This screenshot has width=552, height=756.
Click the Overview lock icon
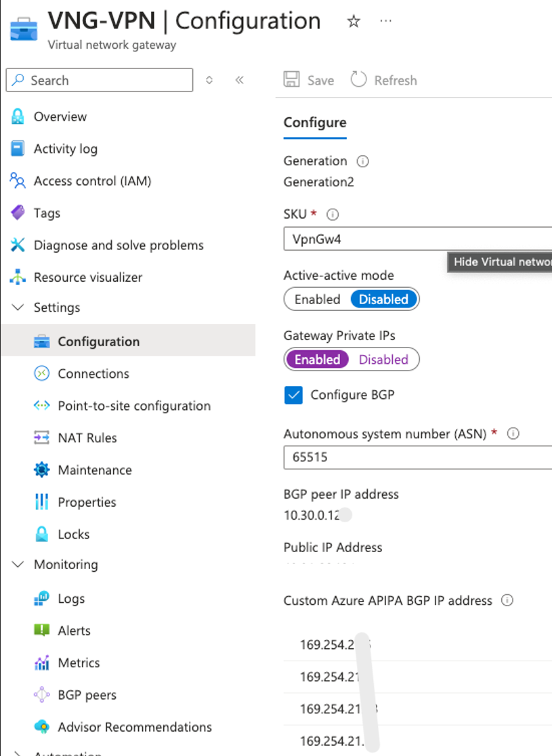(x=18, y=117)
